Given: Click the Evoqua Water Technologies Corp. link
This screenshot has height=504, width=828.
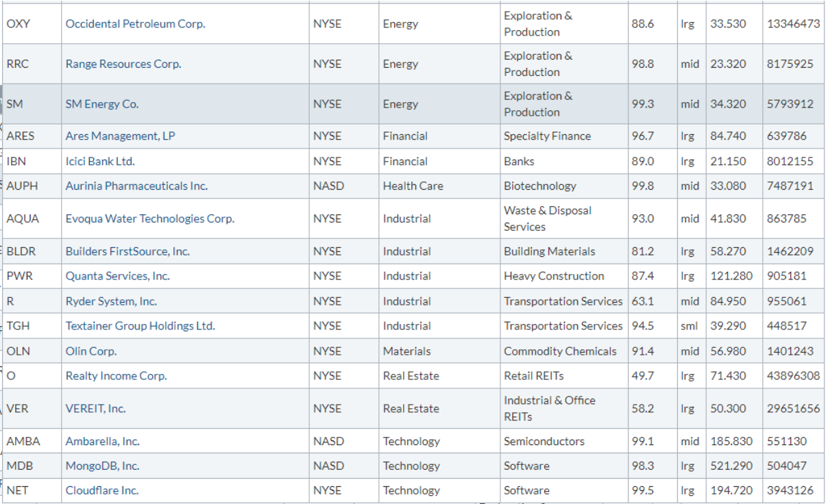Looking at the screenshot, I should (x=150, y=219).
